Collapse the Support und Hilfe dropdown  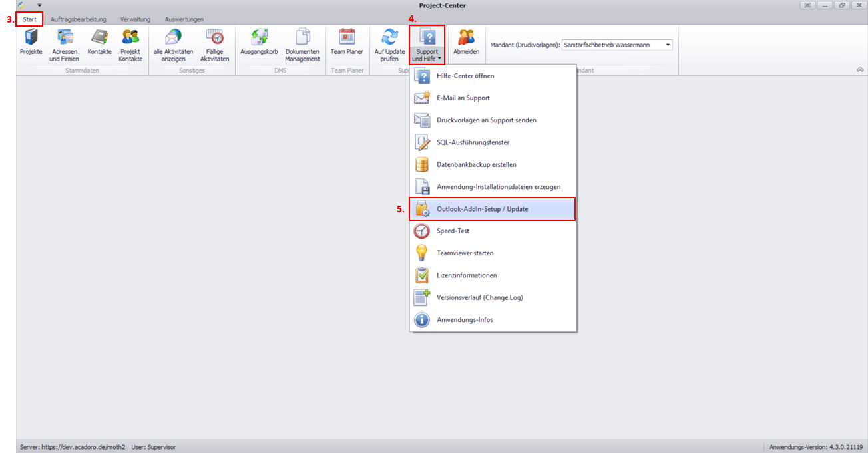click(x=427, y=45)
